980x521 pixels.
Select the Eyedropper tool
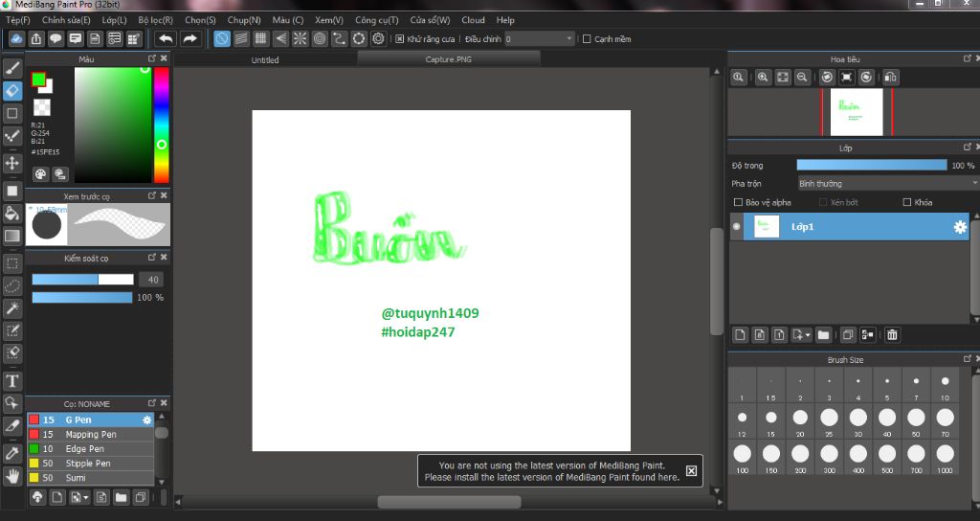point(11,454)
